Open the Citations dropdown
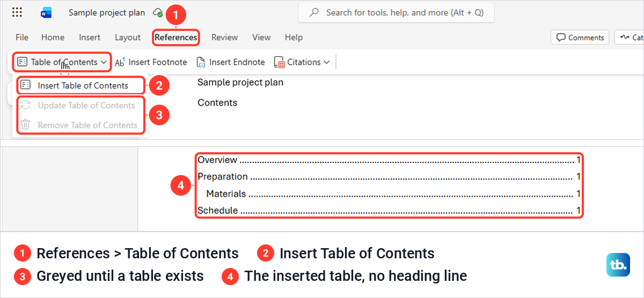Viewport: 644px width, 298px height. (302, 62)
